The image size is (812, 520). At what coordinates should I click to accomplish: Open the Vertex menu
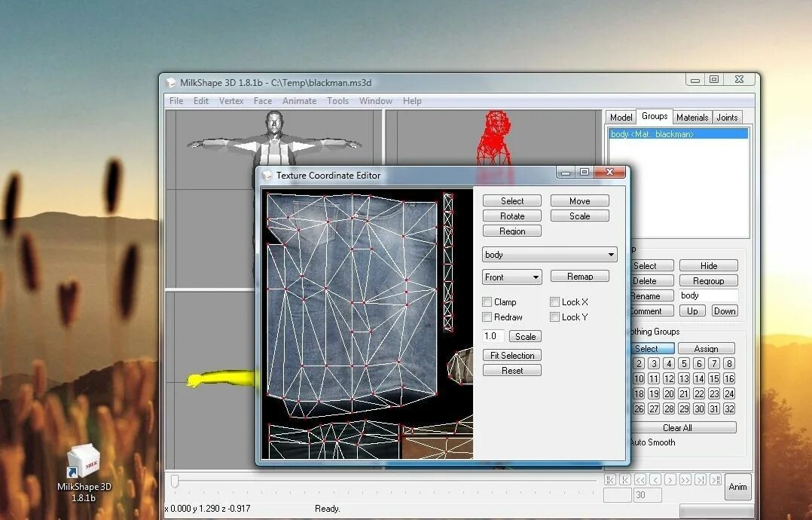point(231,101)
